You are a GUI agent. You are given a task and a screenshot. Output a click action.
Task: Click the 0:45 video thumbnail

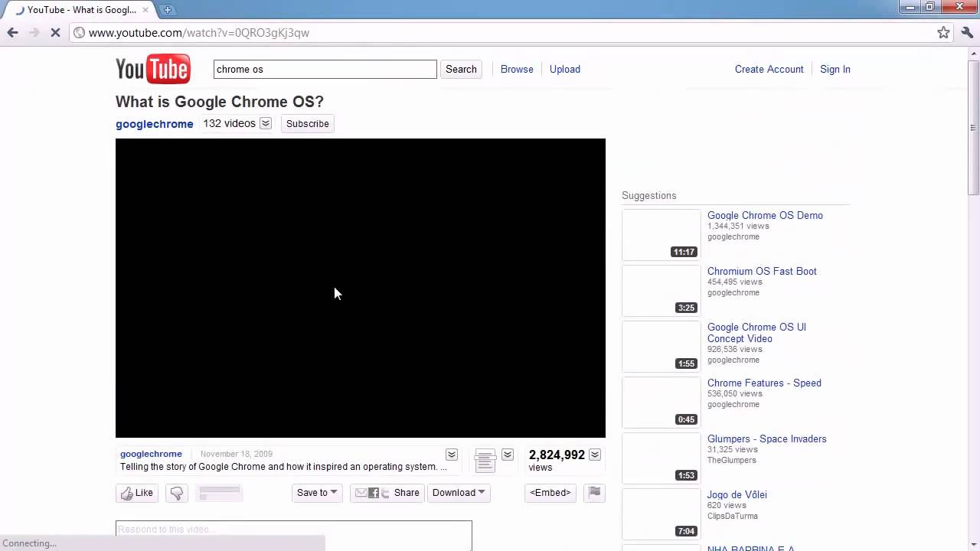tap(661, 403)
